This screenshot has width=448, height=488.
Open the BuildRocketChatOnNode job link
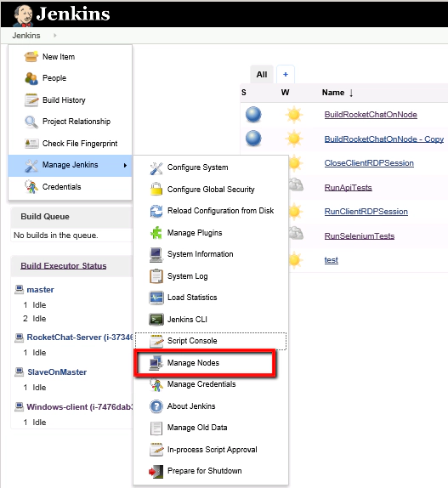click(x=371, y=115)
